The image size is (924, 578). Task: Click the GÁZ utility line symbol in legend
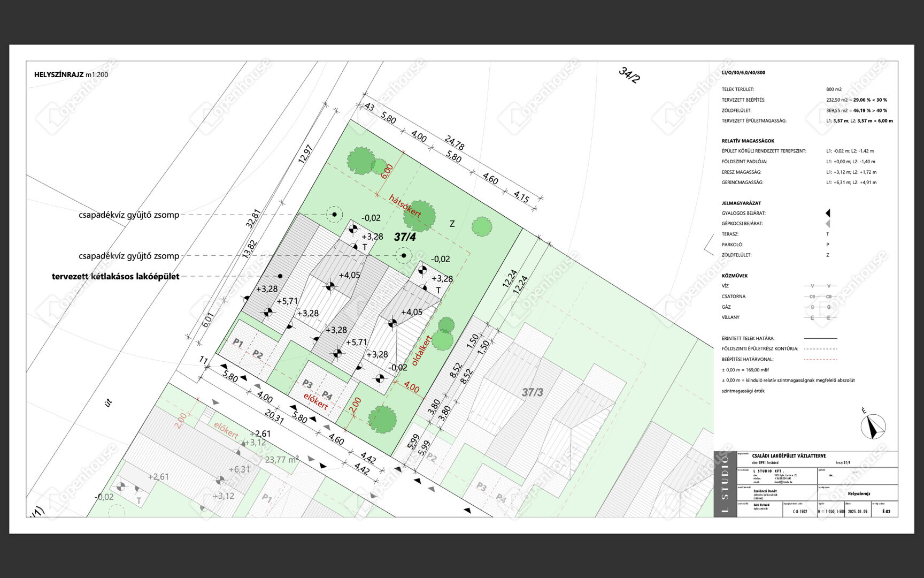pos(820,307)
